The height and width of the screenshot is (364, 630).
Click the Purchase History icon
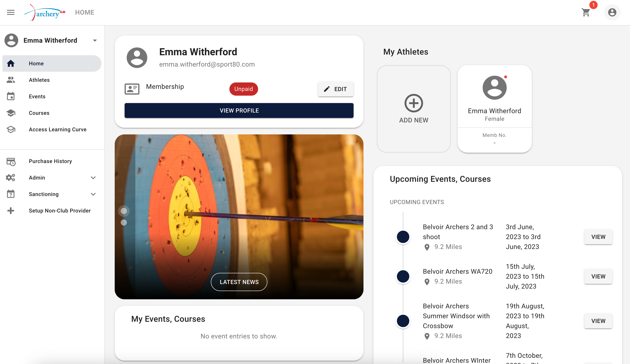[x=11, y=161]
